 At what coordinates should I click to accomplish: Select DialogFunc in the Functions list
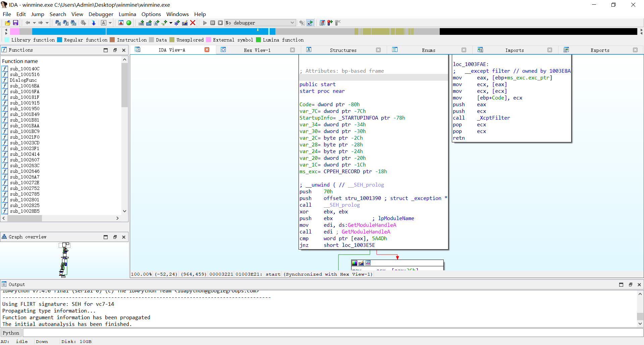pyautogui.click(x=23, y=80)
